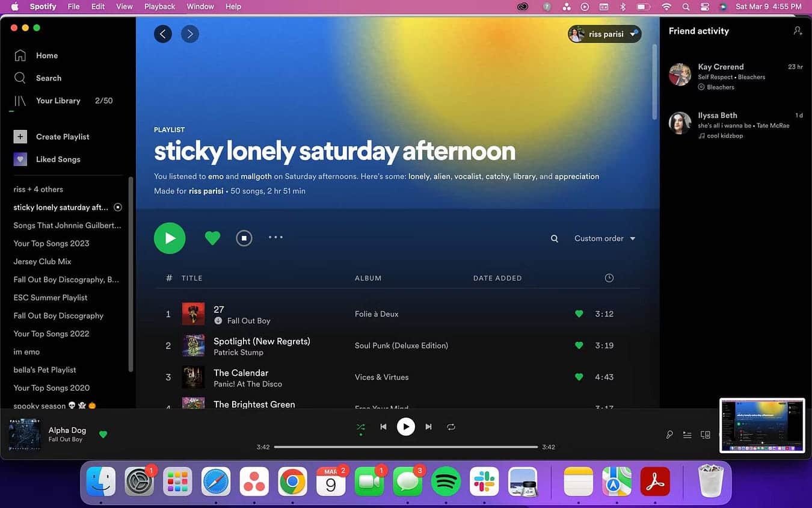
Task: Open the Soul Punk (Deluxe Edition) album link
Action: coord(401,345)
